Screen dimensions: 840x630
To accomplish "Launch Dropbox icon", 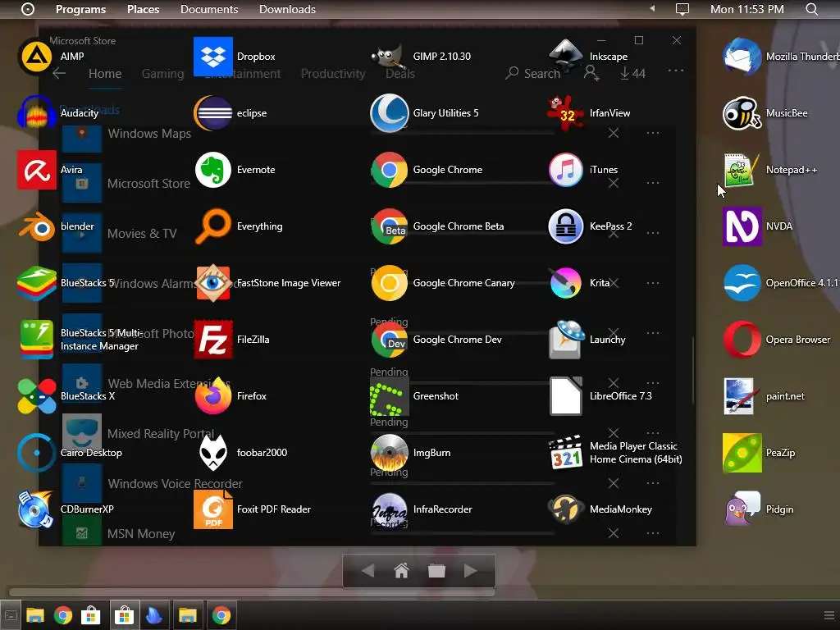I will pyautogui.click(x=212, y=57).
